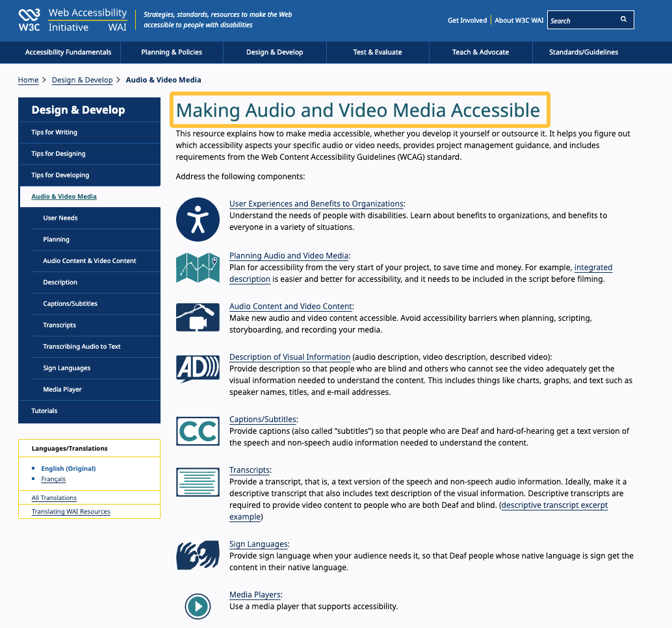Open Audio Content and Video Content link
672x628 pixels.
(x=291, y=307)
